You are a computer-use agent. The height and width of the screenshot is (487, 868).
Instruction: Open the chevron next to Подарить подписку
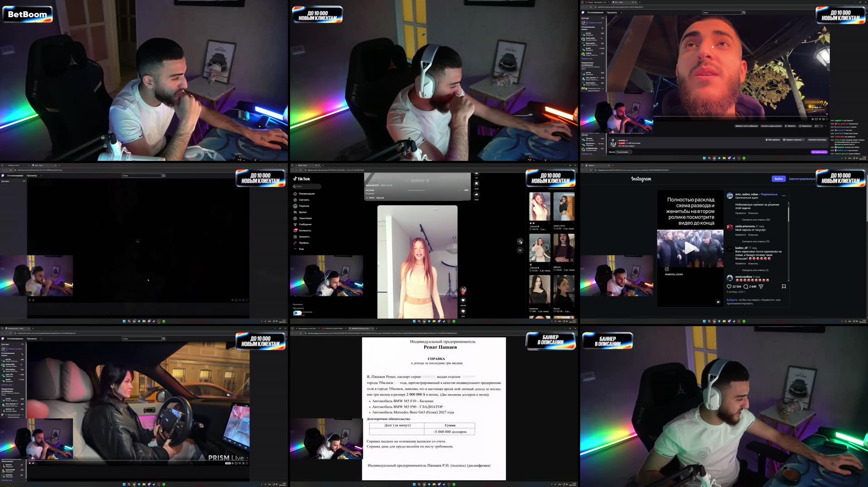(x=804, y=140)
